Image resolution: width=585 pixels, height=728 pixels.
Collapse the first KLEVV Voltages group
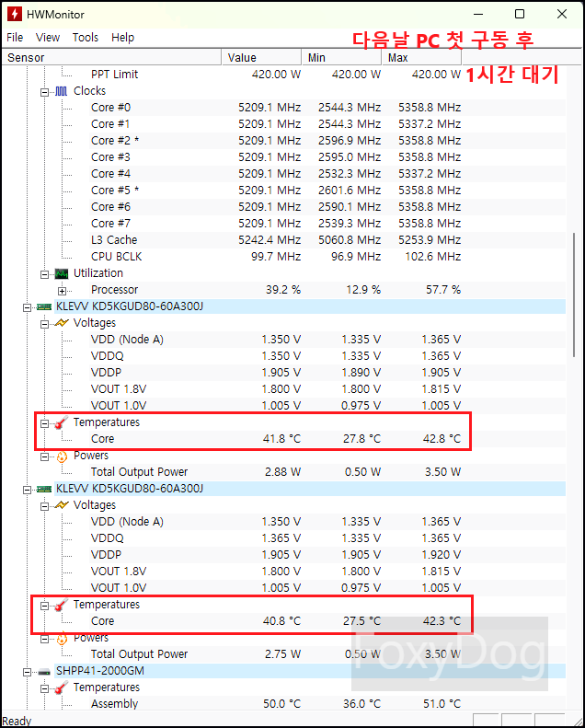[44, 324]
